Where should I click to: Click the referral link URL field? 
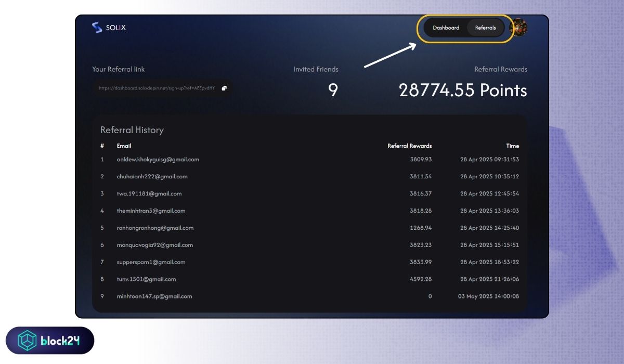[162, 88]
